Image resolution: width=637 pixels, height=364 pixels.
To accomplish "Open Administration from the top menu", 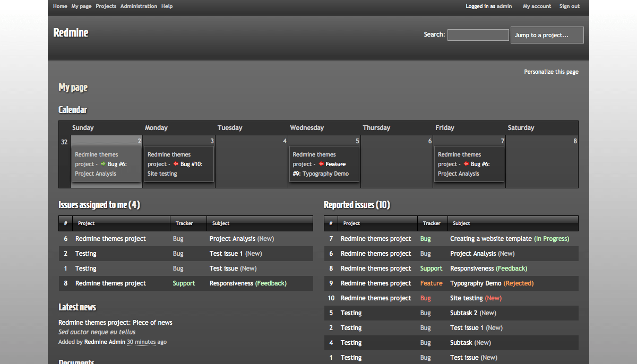I will point(139,6).
